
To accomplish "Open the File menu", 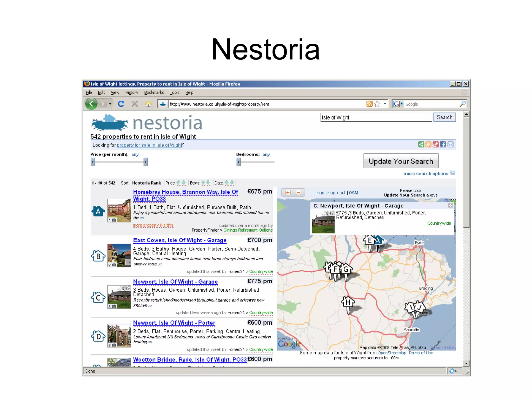I will pos(89,92).
